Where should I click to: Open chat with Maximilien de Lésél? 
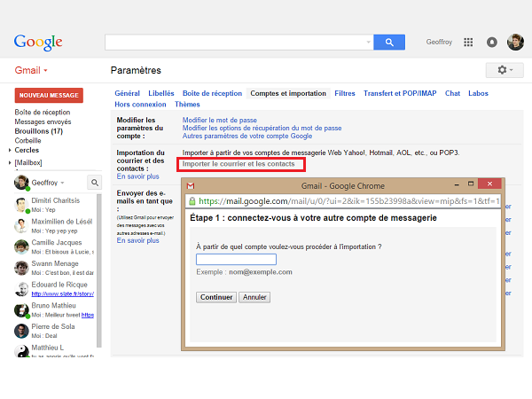pyautogui.click(x=54, y=226)
